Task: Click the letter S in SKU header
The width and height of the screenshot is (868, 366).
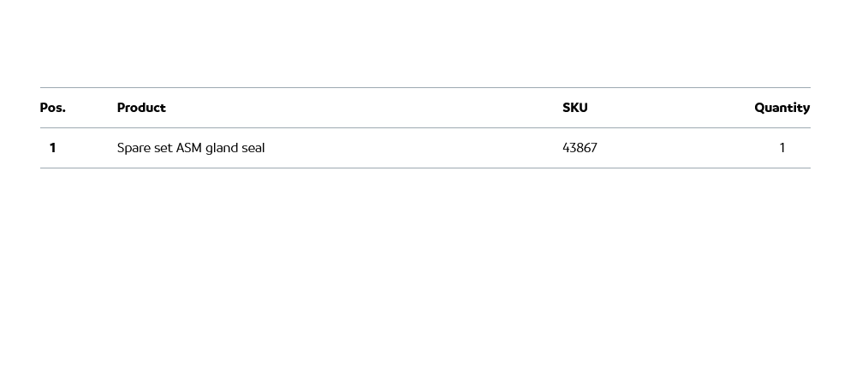Action: point(567,108)
